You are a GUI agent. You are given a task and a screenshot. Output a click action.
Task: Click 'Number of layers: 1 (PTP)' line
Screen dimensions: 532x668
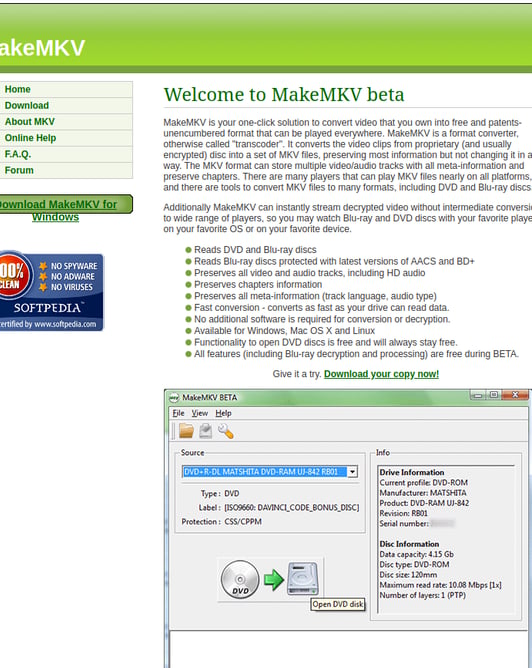[423, 595]
